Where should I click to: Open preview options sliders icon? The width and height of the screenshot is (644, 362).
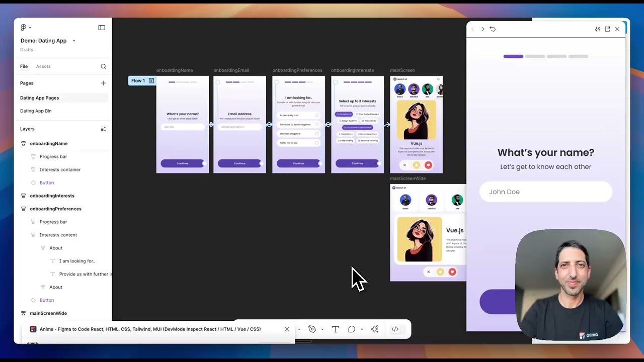(598, 29)
